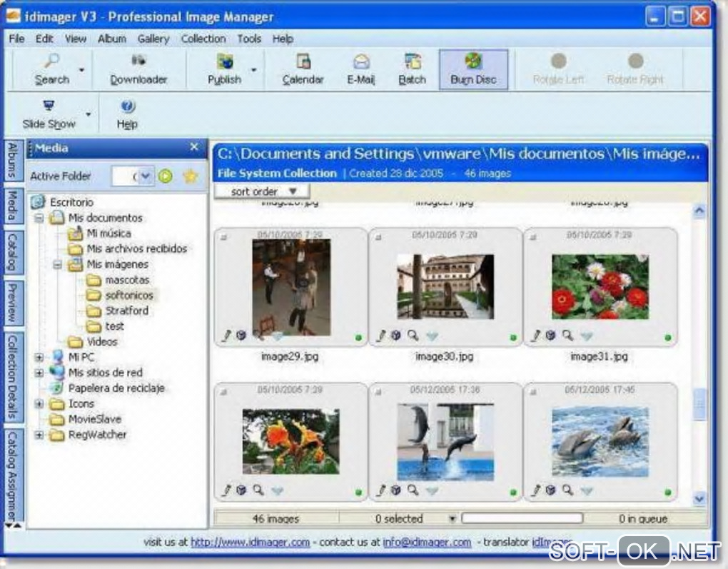Launch the Batch processing tool
The width and height of the screenshot is (728, 569).
(x=412, y=70)
